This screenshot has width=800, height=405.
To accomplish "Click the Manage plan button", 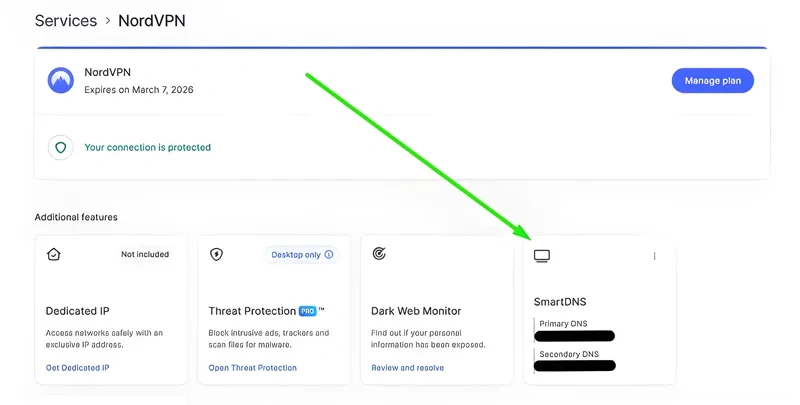I will click(713, 81).
